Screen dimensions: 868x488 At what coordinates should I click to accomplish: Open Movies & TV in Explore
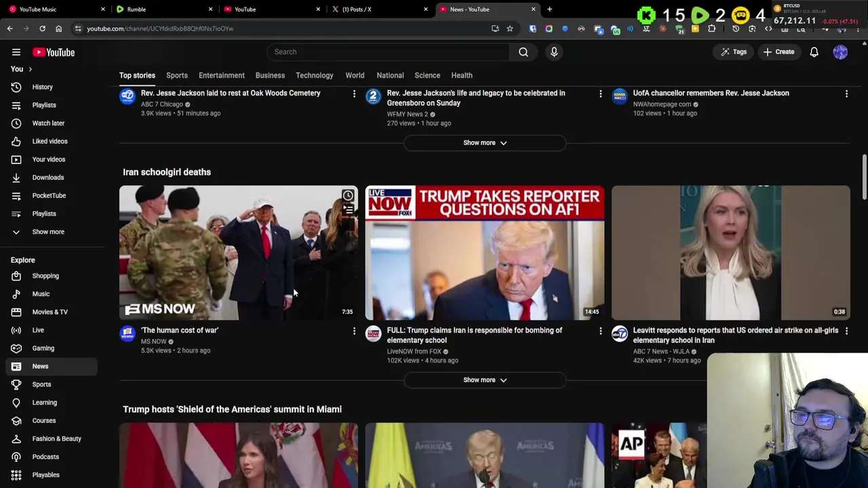coord(49,312)
